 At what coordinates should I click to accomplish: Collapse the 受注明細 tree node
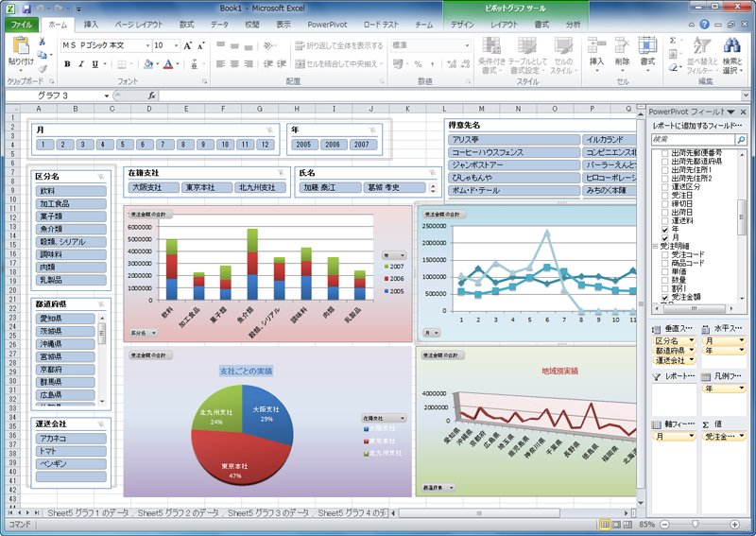pos(655,246)
